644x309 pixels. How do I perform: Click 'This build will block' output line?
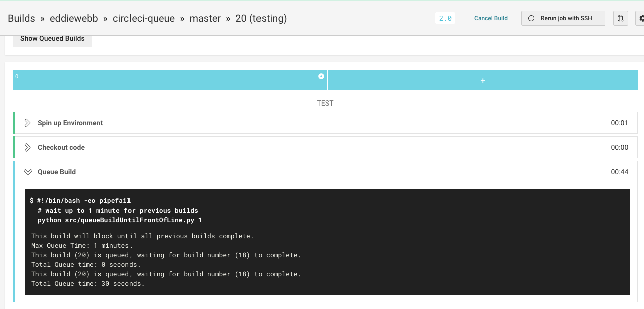[143, 236]
